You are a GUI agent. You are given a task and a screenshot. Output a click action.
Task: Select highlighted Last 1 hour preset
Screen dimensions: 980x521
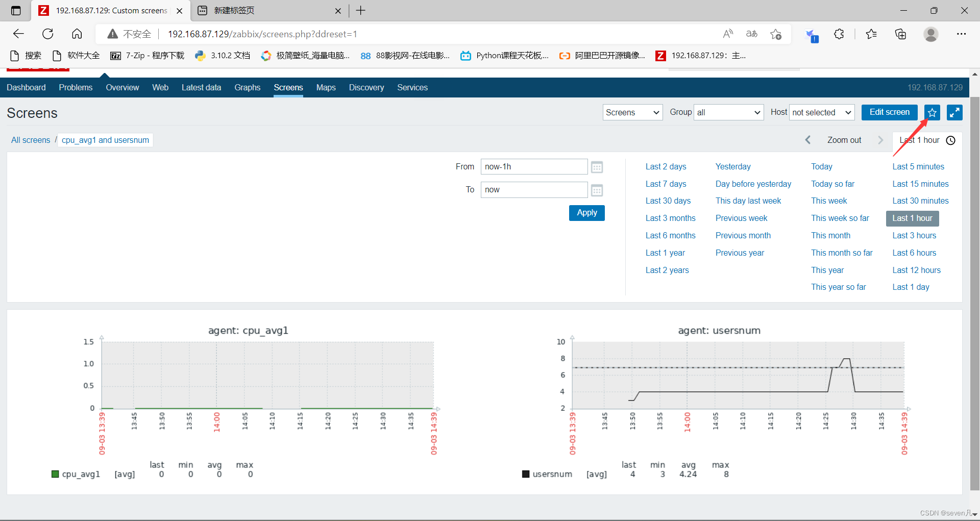pyautogui.click(x=912, y=218)
